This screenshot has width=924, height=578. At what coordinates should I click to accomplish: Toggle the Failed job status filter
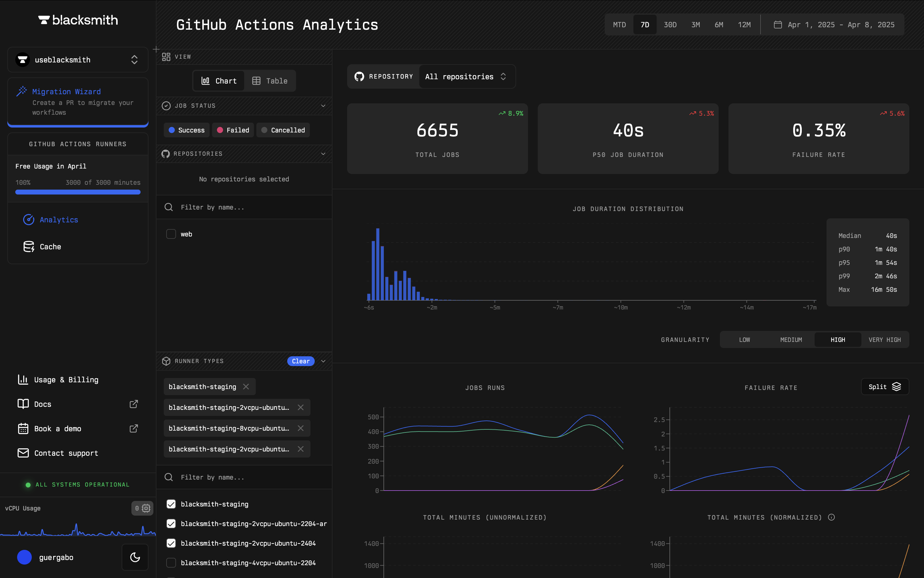pyautogui.click(x=233, y=130)
